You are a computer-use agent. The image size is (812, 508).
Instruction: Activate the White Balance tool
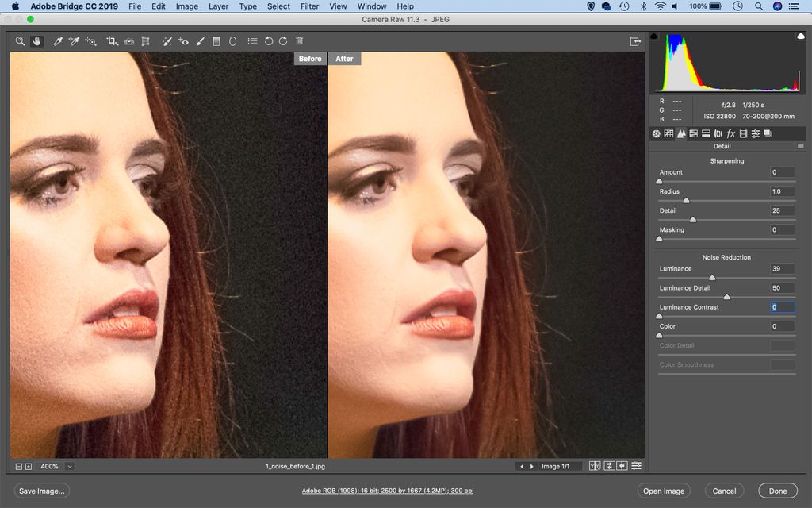point(57,41)
